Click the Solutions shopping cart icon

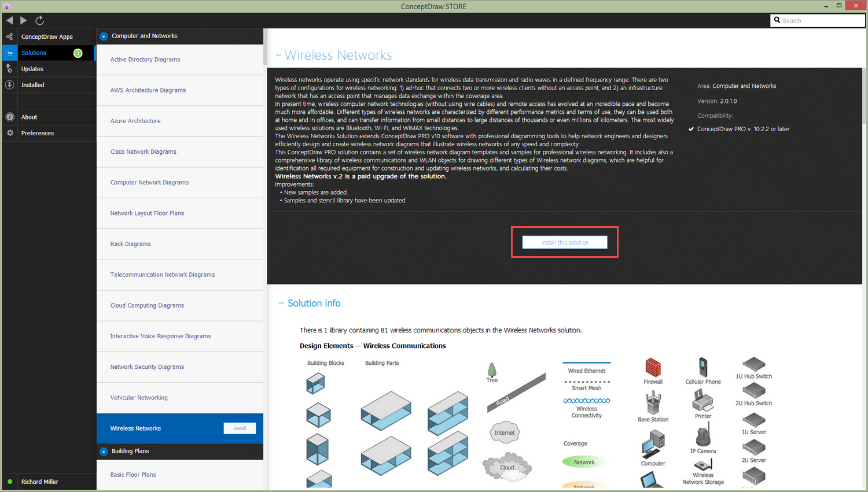pyautogui.click(x=10, y=53)
